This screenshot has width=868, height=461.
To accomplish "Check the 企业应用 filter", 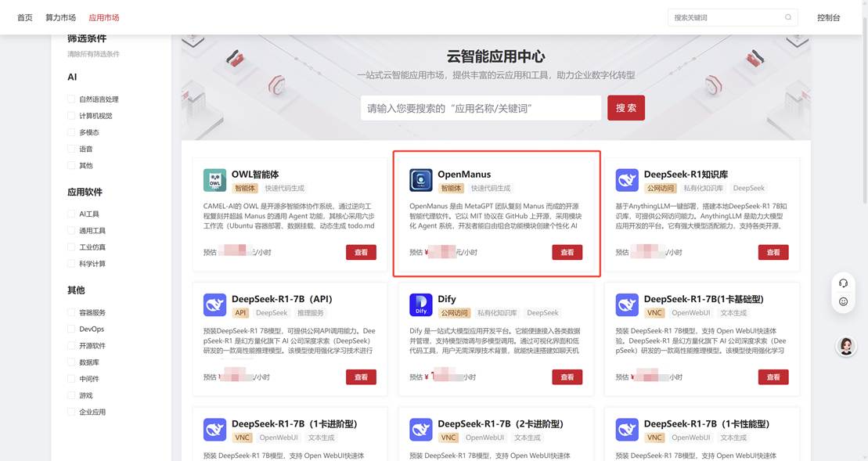I will [71, 412].
